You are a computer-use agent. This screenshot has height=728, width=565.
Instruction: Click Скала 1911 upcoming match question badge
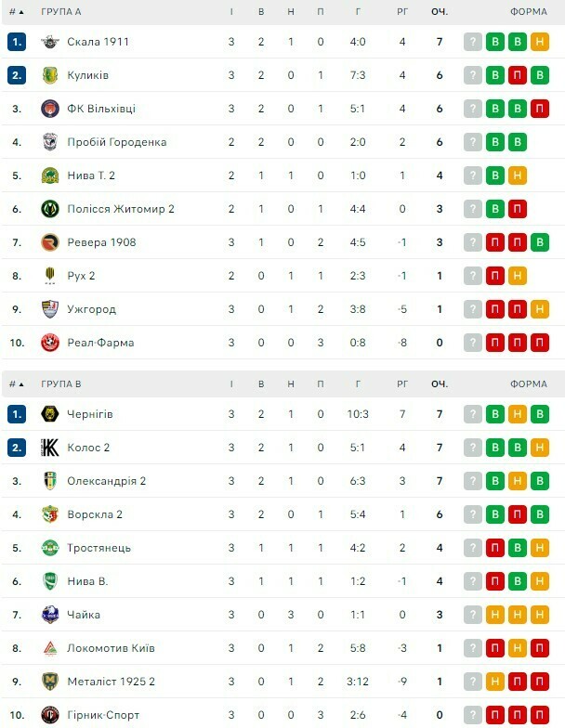click(x=473, y=42)
